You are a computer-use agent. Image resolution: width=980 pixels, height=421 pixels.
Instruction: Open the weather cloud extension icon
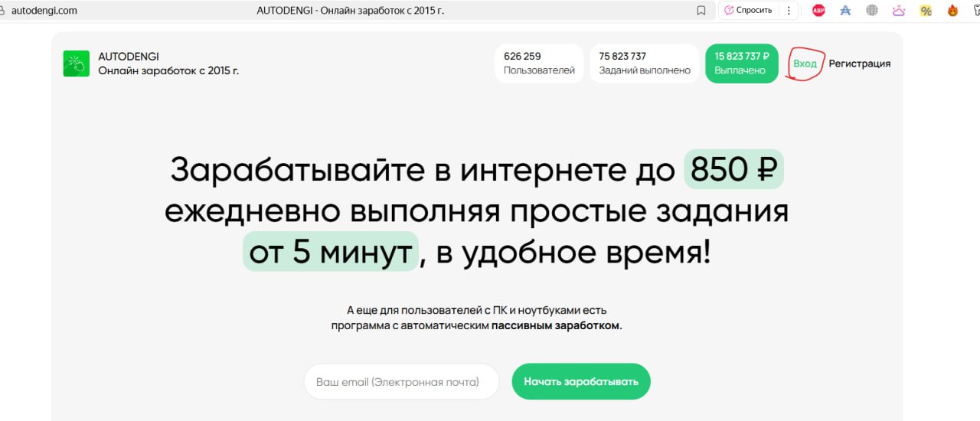[899, 11]
